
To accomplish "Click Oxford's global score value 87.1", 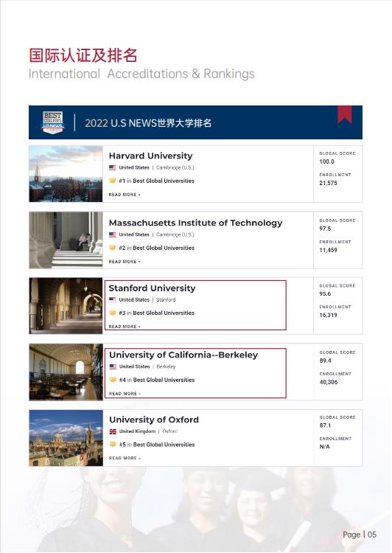I will coord(326,425).
